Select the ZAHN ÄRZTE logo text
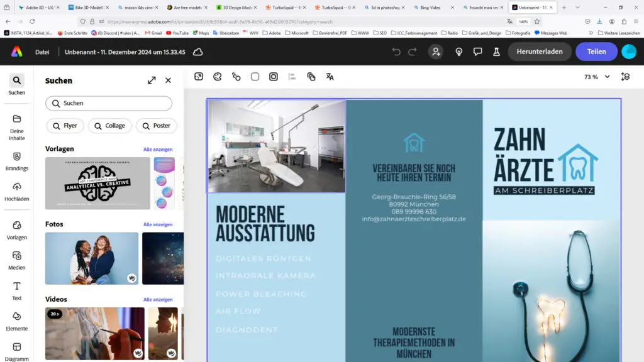 click(524, 155)
